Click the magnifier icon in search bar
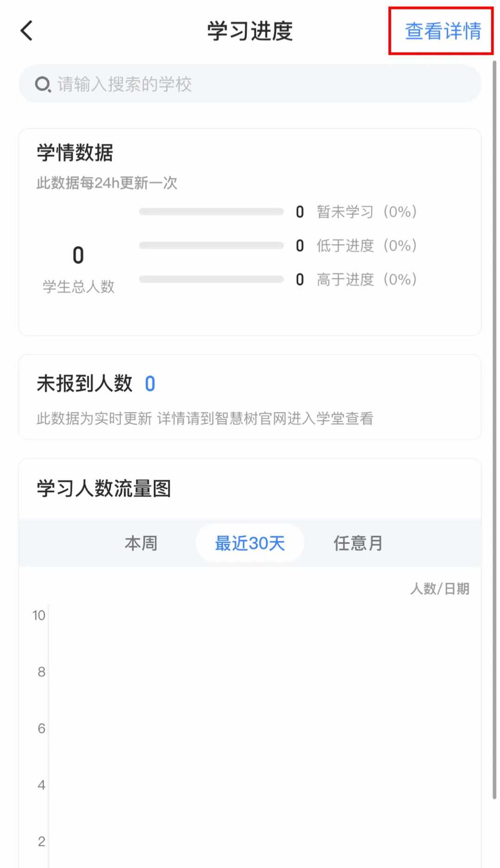The width and height of the screenshot is (500, 868). [x=42, y=84]
